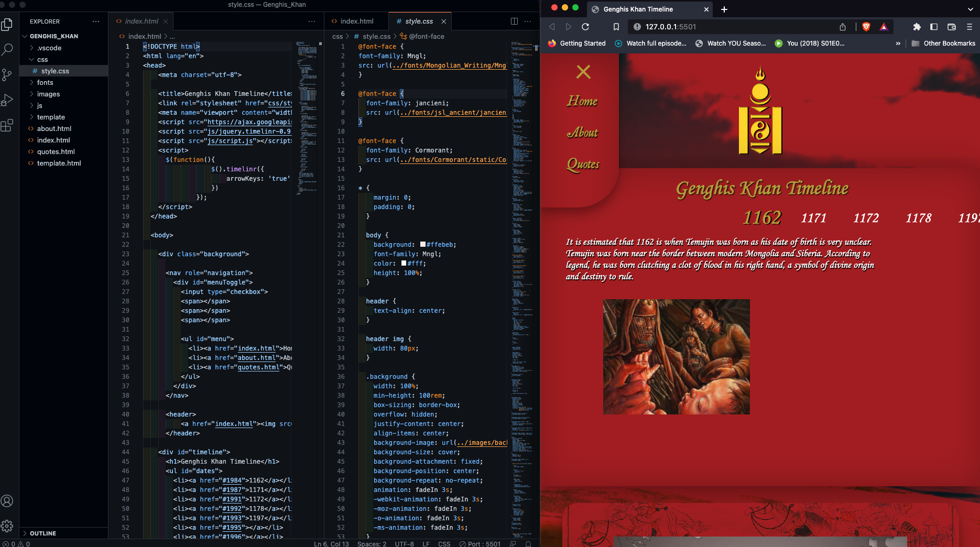Open index.html in the file explorer

pyautogui.click(x=53, y=140)
